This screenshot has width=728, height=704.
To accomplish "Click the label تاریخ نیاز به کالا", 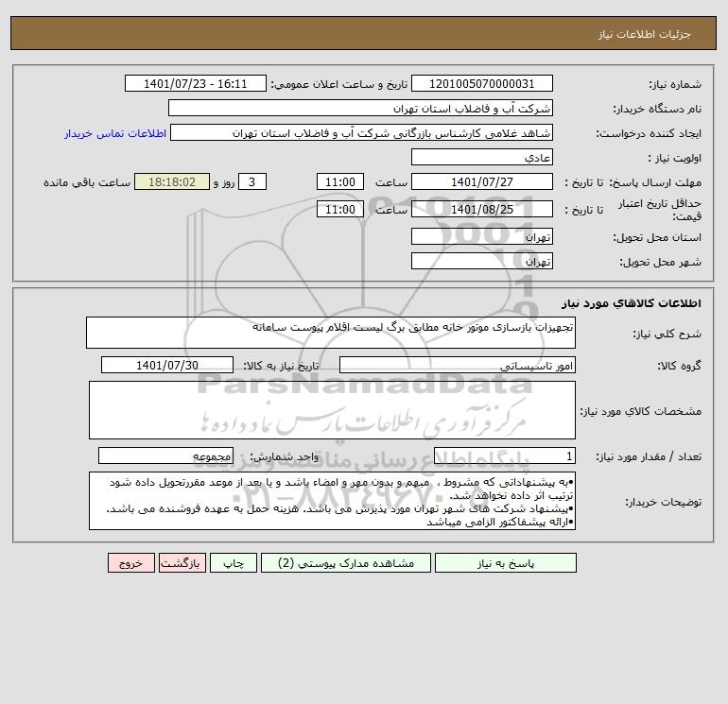I will (x=282, y=366).
